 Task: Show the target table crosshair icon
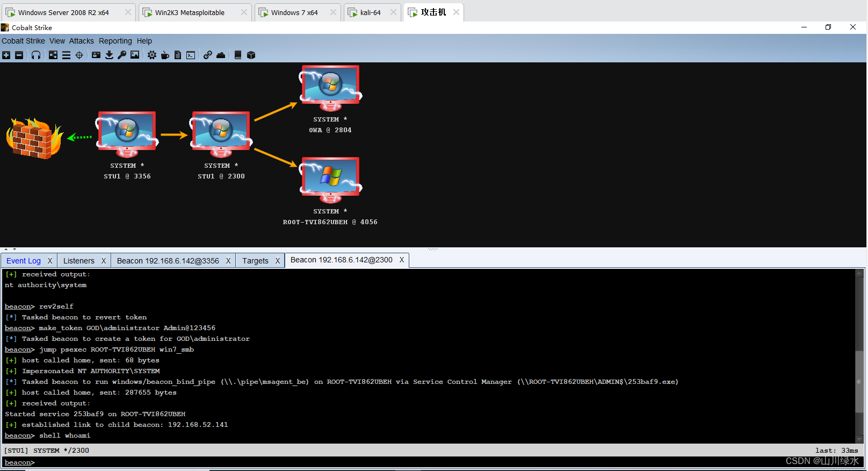pos(79,55)
